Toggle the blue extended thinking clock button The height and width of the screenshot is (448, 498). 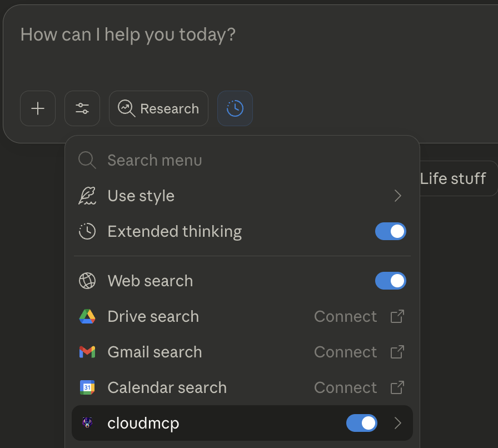(x=235, y=108)
